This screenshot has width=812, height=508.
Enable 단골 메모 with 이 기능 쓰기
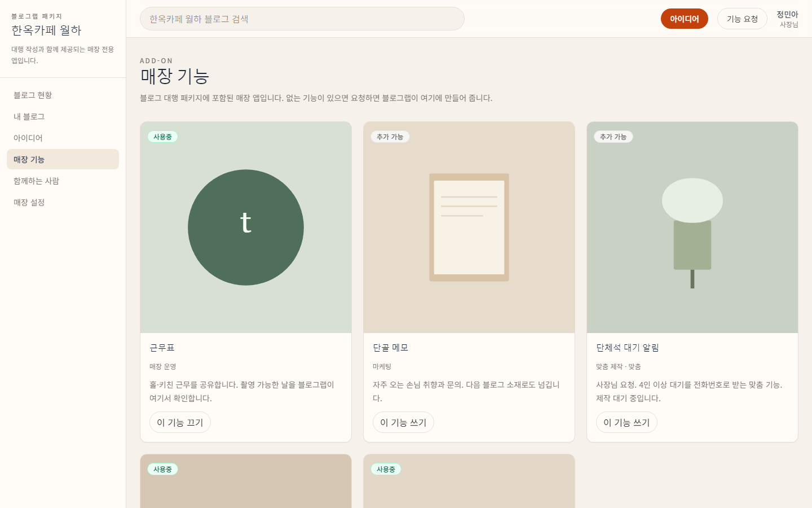tap(403, 422)
